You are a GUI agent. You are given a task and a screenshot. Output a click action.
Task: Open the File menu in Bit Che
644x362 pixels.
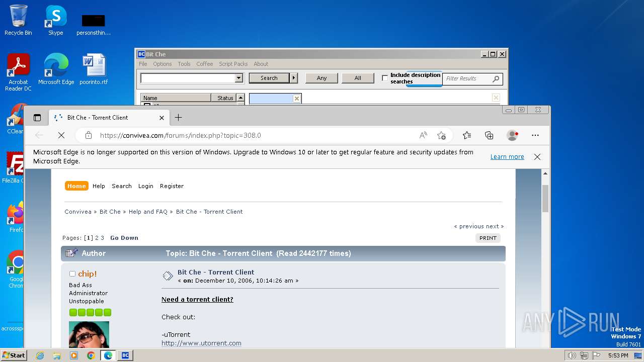pyautogui.click(x=143, y=64)
